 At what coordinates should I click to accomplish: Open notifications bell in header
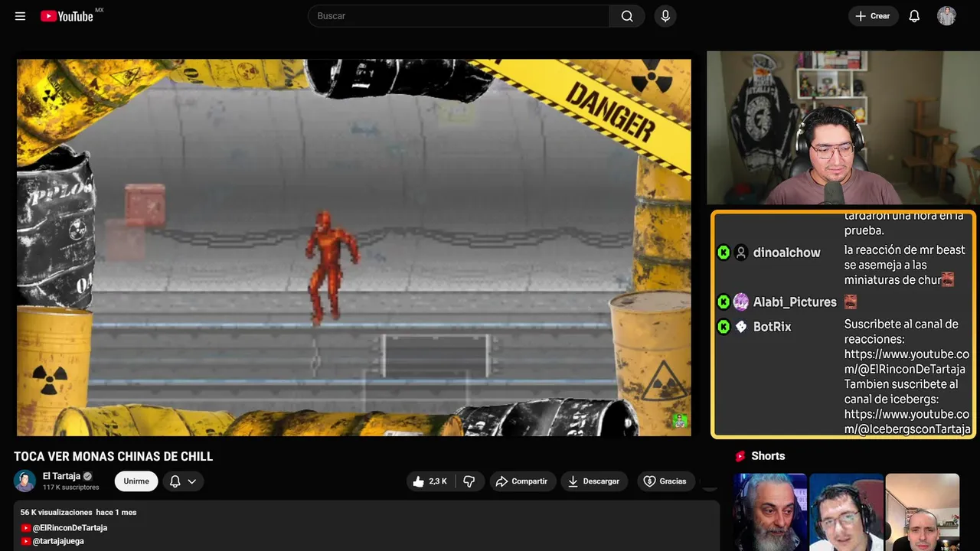[914, 16]
